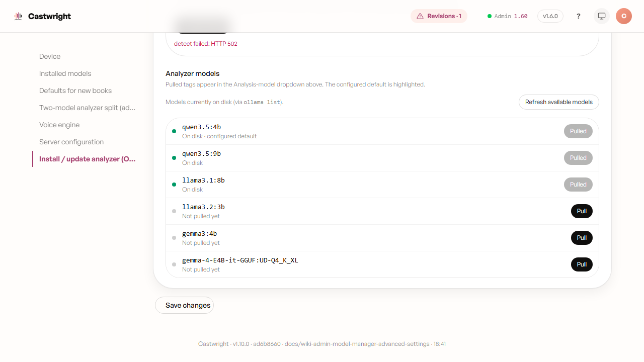644x362 pixels.
Task: Click Pulled badge for llama3.1:8b
Action: 578,185
